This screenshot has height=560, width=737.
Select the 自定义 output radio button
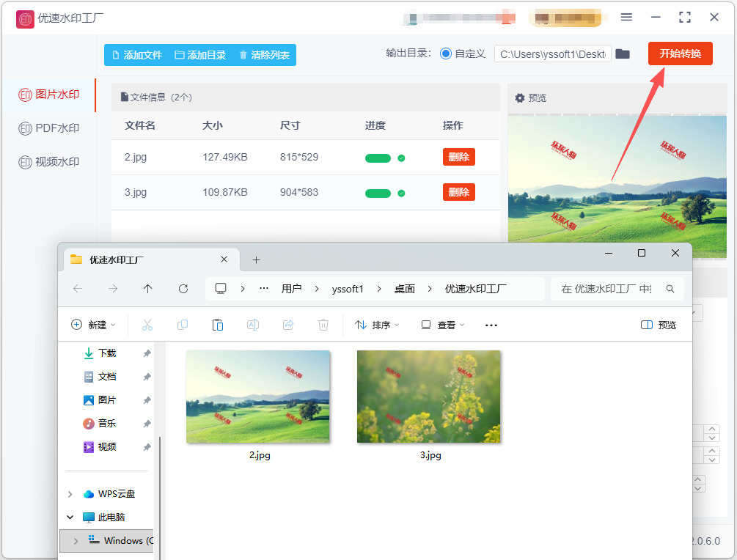click(446, 54)
